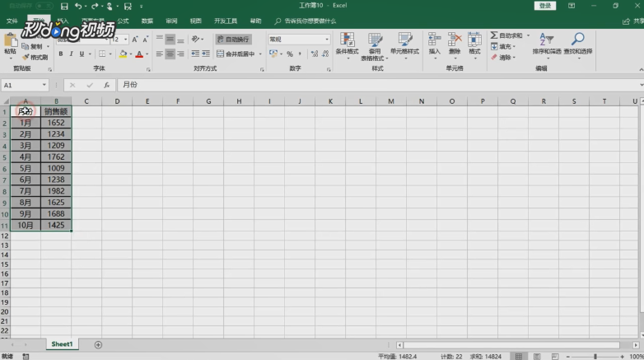
Task: Open Format as Table (套用表格格式)
Action: 375,46
